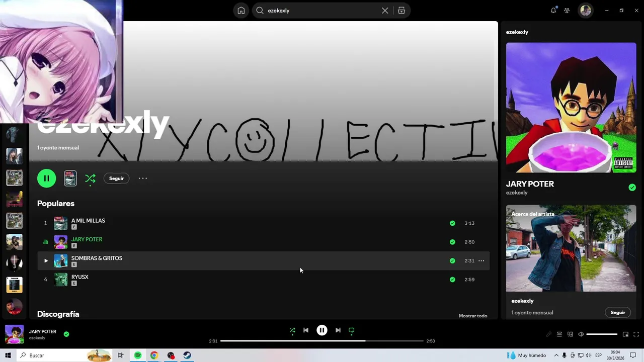Click the search field containing ezekexly
This screenshot has height=362, width=644.
point(322,11)
